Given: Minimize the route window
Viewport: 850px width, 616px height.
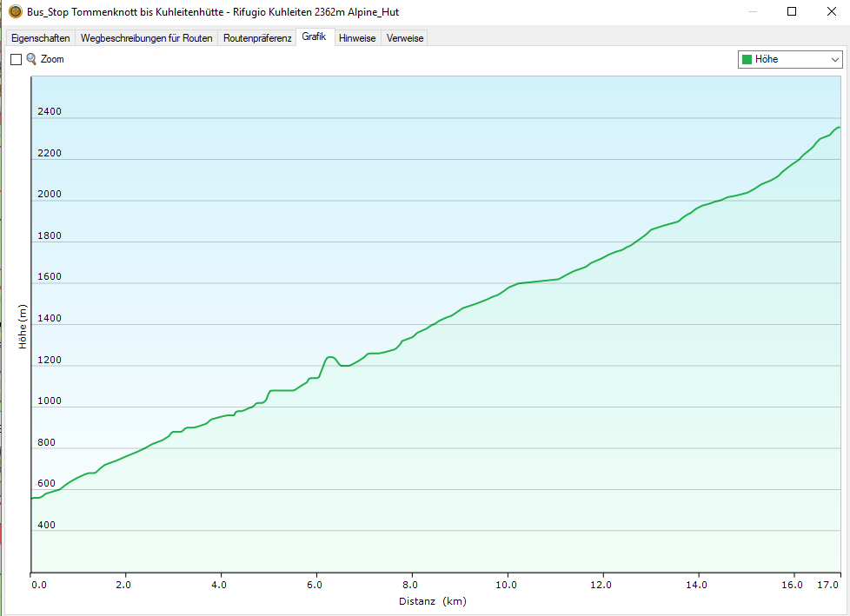Looking at the screenshot, I should point(749,12).
